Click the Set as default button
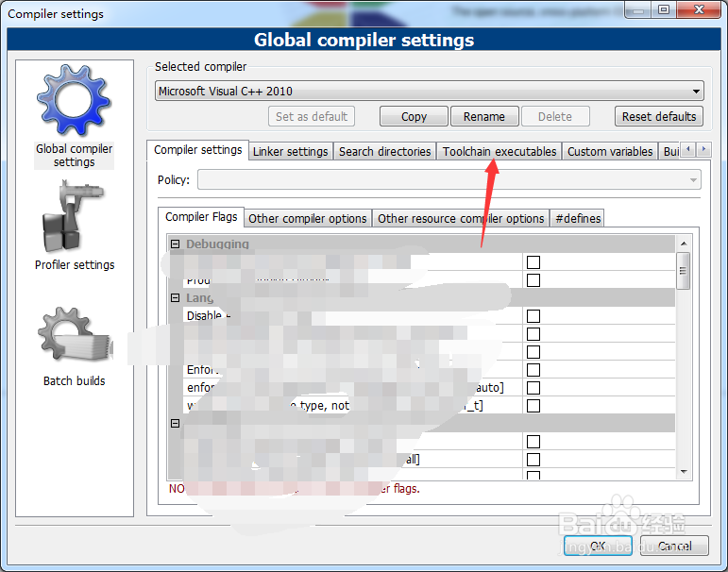This screenshot has height=572, width=728. 312,116
